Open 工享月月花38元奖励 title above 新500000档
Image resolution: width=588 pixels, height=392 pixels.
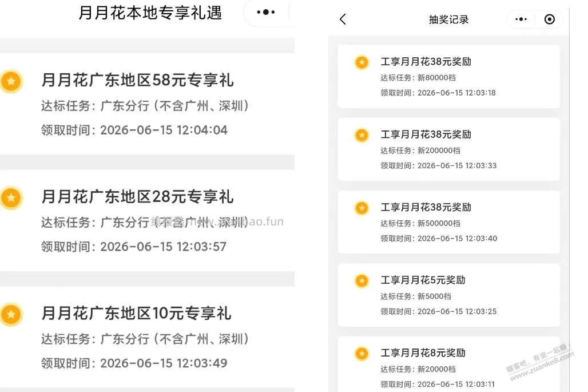[426, 207]
